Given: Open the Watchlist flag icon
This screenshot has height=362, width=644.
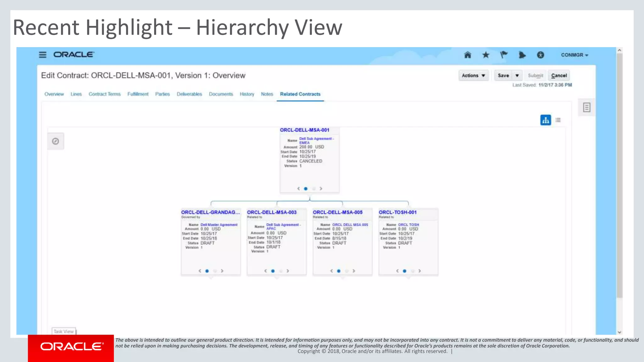Looking at the screenshot, I should pos(504,55).
